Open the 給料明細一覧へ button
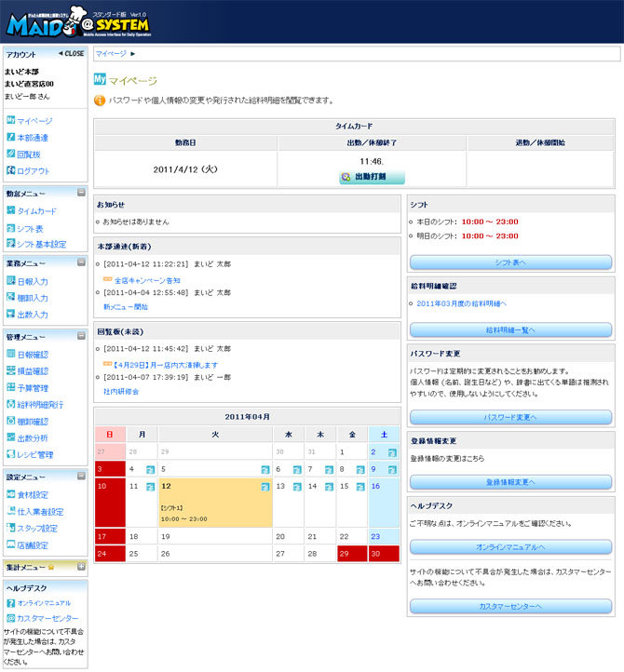Image resolution: width=624 pixels, height=672 pixels. point(510,329)
